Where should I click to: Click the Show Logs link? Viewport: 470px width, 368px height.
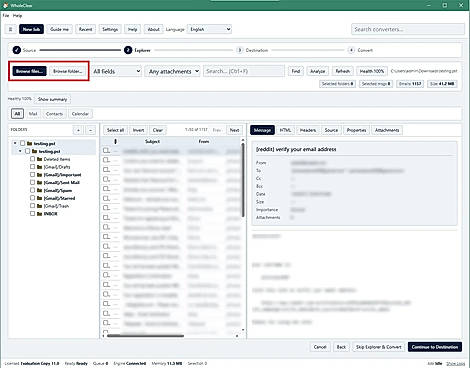point(455,363)
